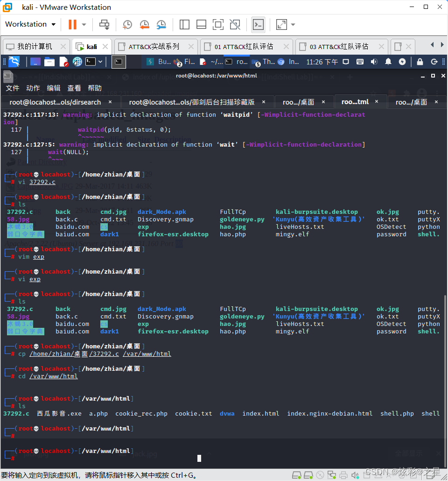Close the roo...tml terminal tab
448x481 pixels.
pyautogui.click(x=377, y=101)
